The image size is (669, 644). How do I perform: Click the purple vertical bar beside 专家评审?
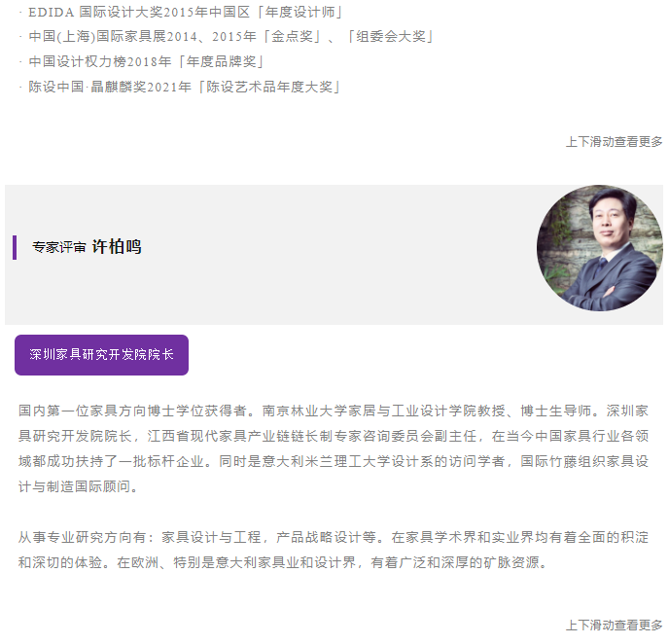15,247
